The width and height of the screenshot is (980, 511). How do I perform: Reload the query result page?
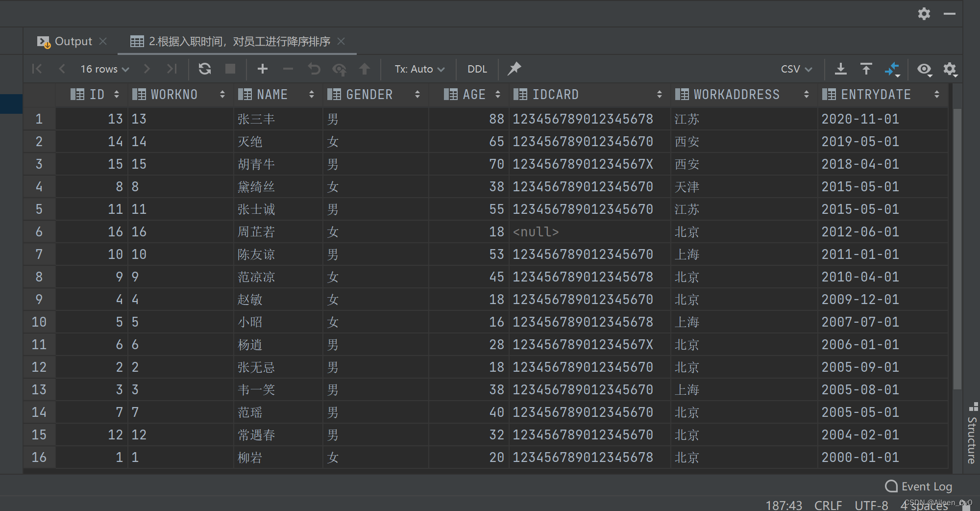tap(205, 69)
